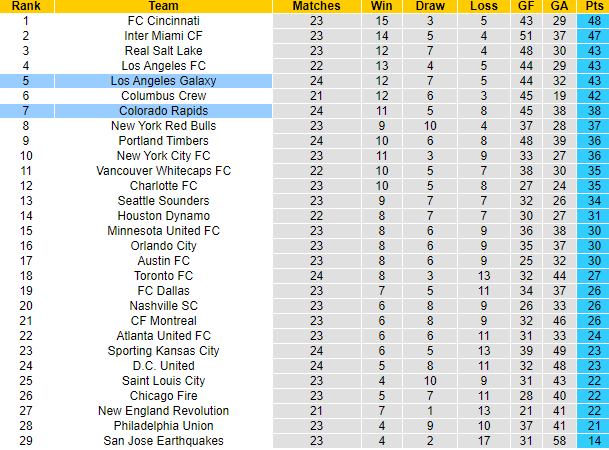Image resolution: width=609 pixels, height=450 pixels.
Task: Open Toronto FC team link
Action: click(163, 275)
